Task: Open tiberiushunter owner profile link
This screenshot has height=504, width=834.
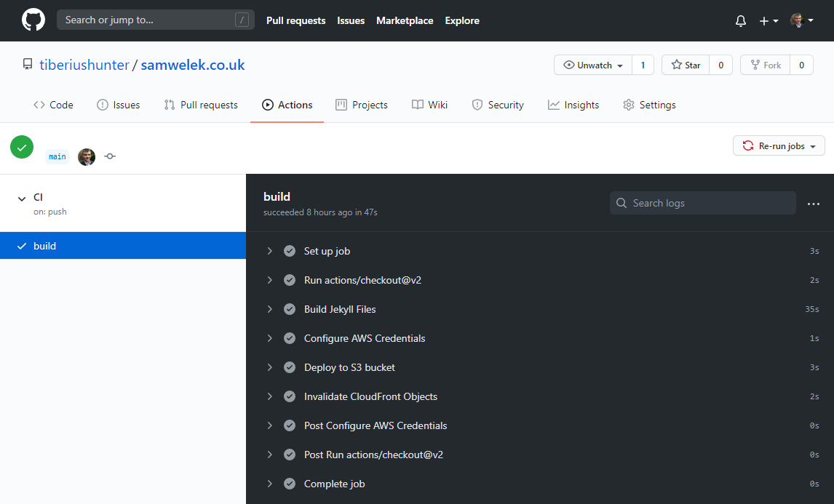Action: tap(84, 65)
